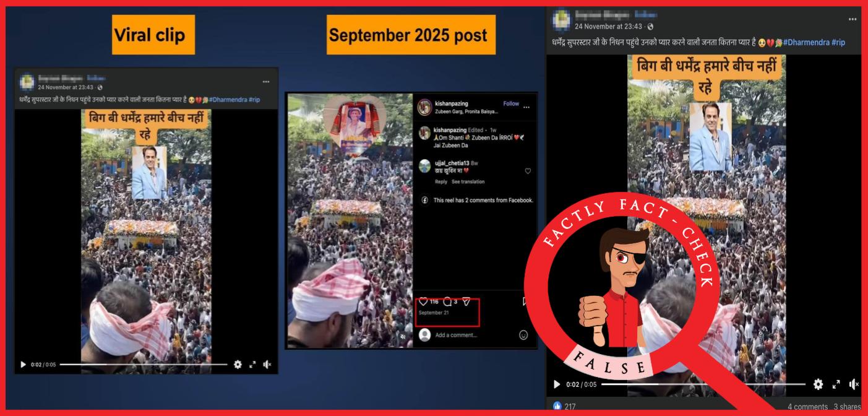The image size is (868, 416).
Task: Open more options on Instagram post header
Action: 526,107
